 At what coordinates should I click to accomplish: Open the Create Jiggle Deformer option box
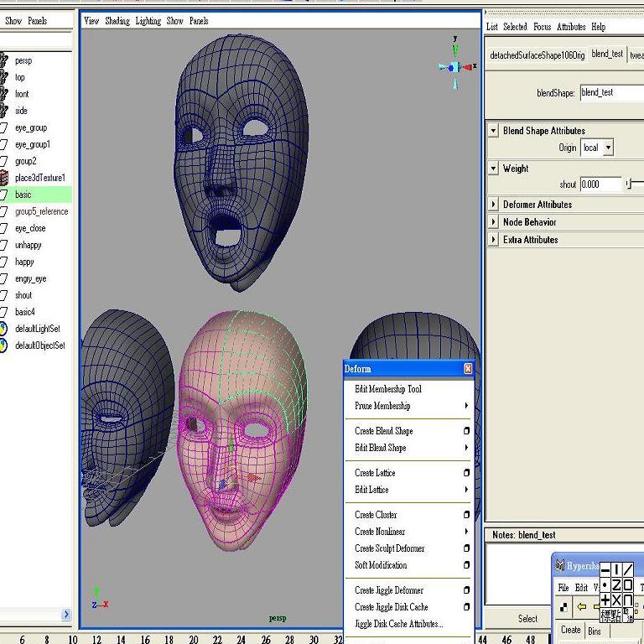tap(466, 590)
